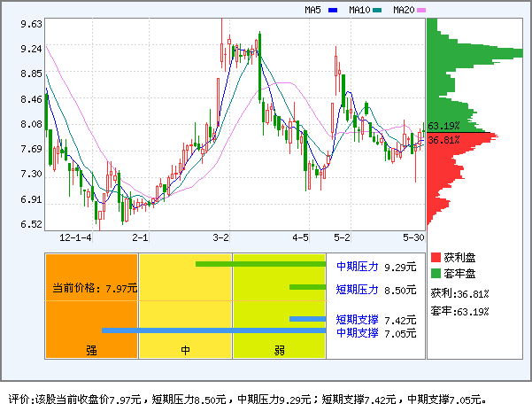Click the blue MA5 legend swatch
532x404 pixels.
[x=333, y=11]
